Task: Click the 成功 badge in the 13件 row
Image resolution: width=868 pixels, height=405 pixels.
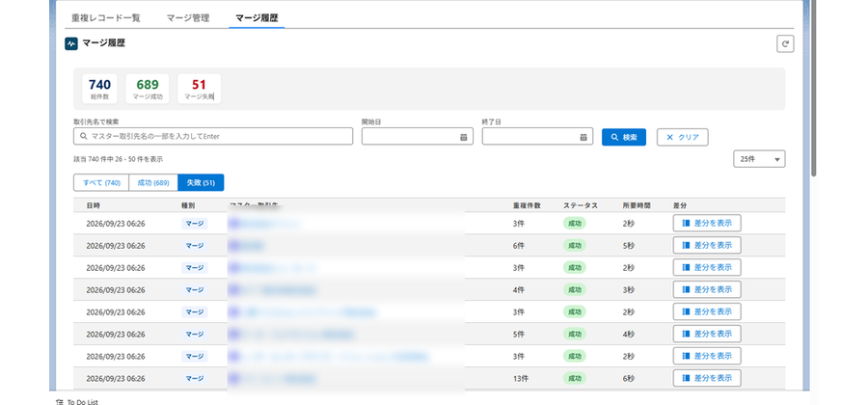Action: 575,378
